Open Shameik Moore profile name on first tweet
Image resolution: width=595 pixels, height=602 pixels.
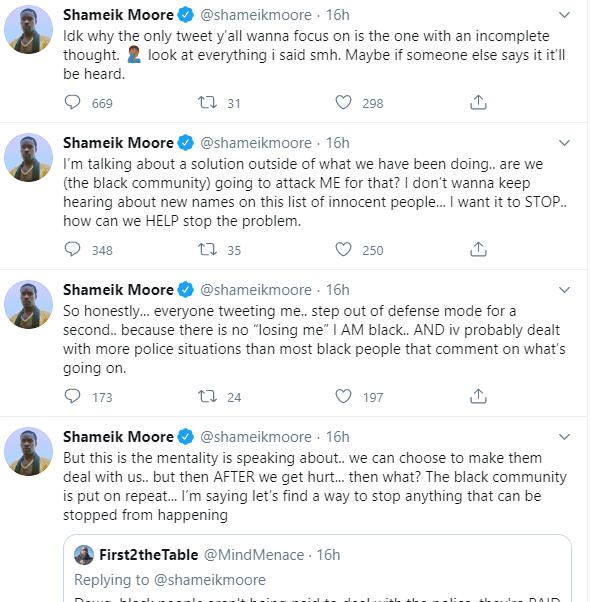pos(118,15)
